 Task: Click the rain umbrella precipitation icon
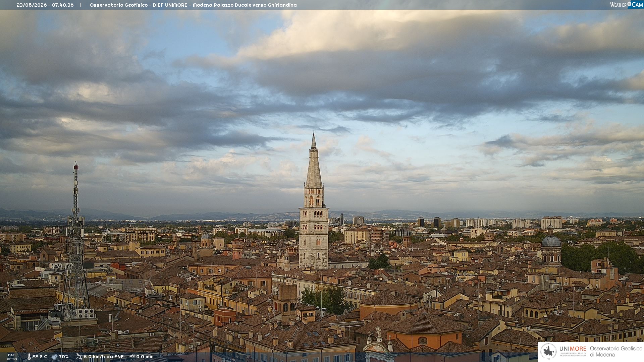(x=132, y=357)
